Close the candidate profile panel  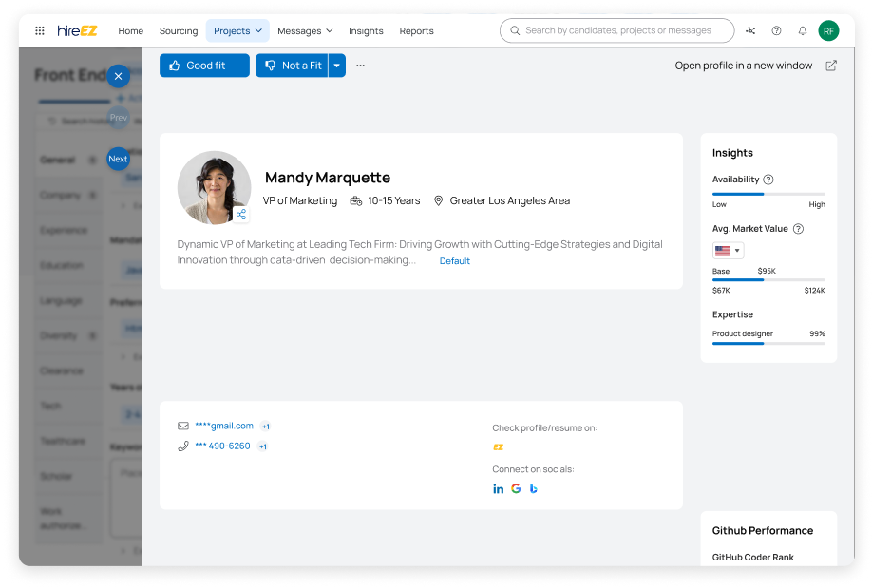tap(118, 76)
